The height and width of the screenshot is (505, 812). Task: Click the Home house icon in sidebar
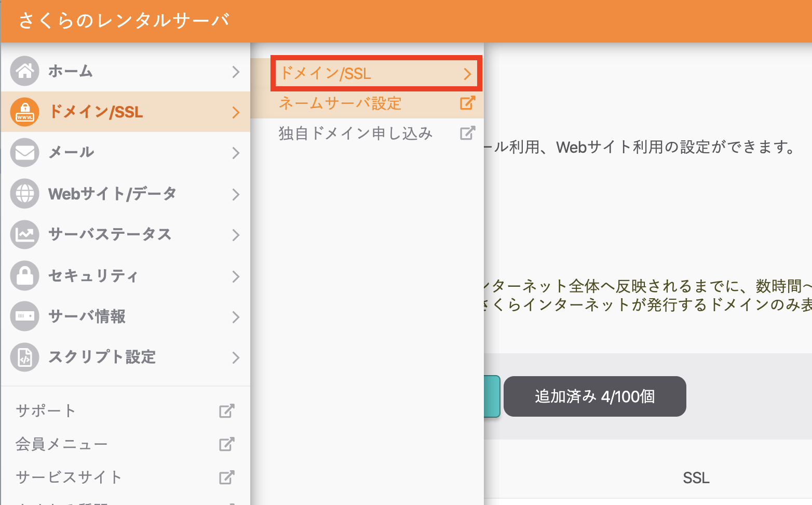tap(24, 71)
